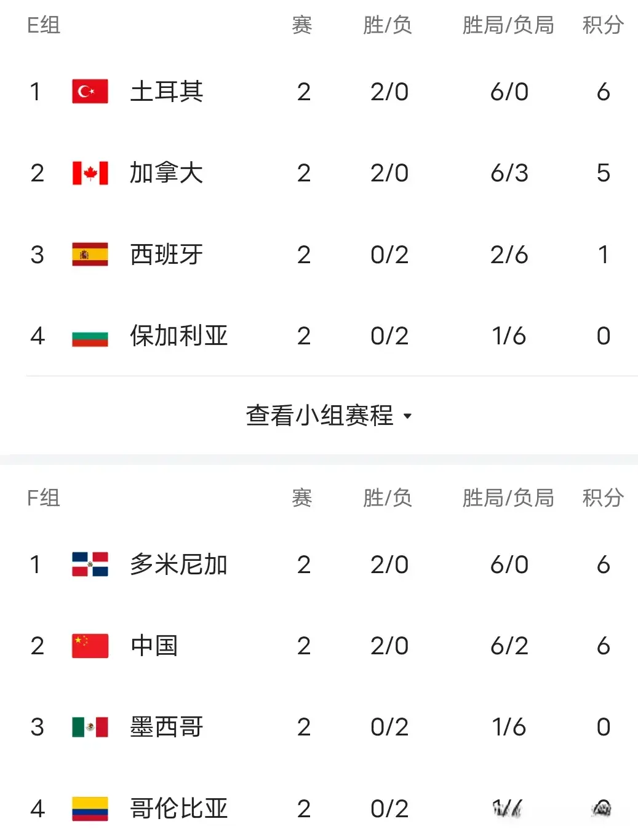
Task: Tap the Dominican Republic flag icon
Action: (90, 565)
